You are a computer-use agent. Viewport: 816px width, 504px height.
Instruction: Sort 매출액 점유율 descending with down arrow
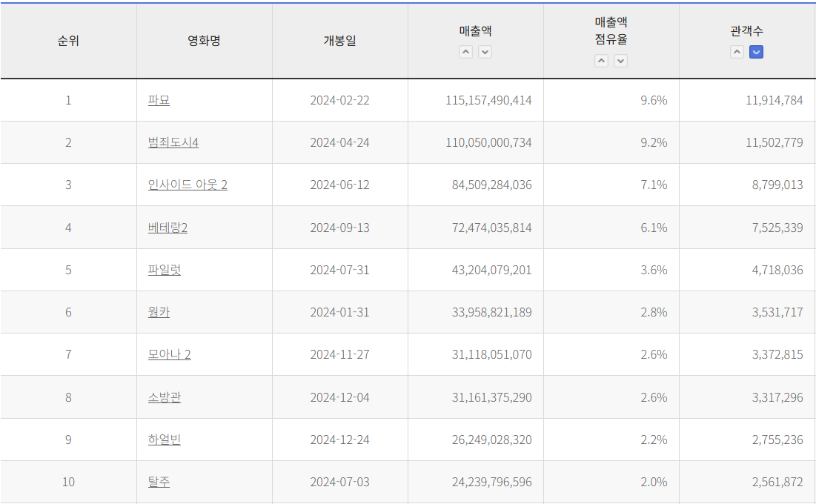click(620, 61)
